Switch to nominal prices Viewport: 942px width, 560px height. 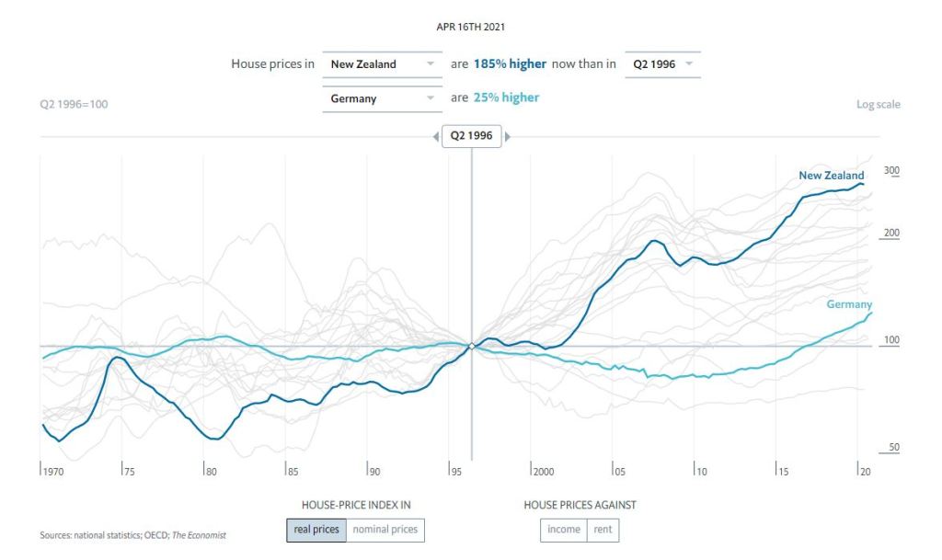[385, 530]
